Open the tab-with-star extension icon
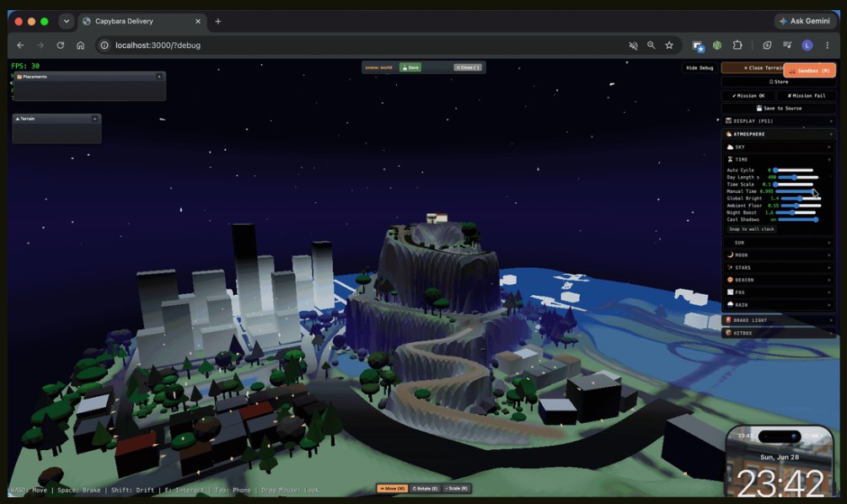Screen dimensions: 847x504 698,46
